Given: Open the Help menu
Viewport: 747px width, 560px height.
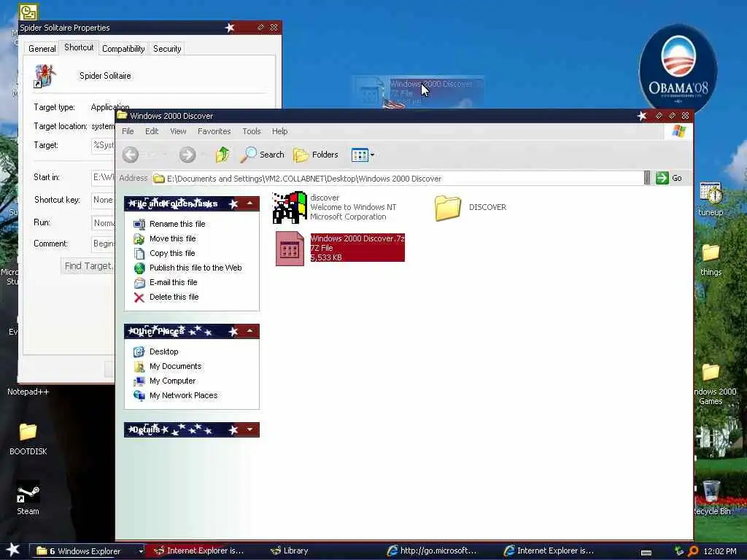Looking at the screenshot, I should pos(279,131).
